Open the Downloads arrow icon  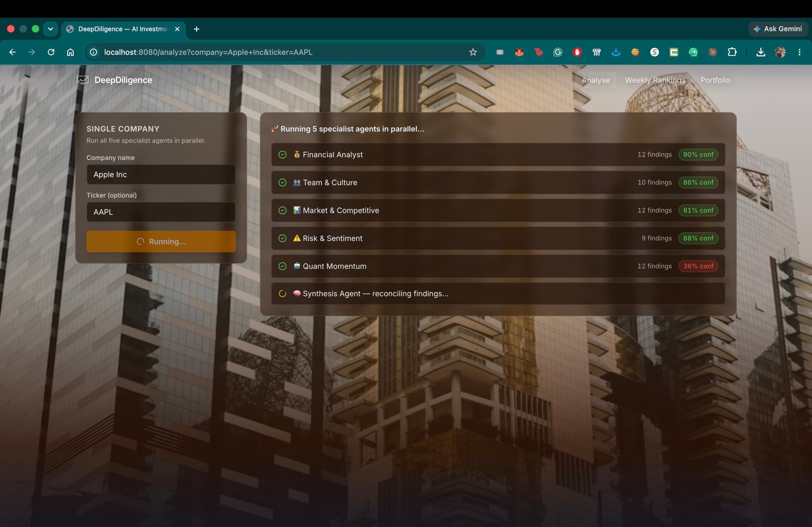tap(761, 52)
